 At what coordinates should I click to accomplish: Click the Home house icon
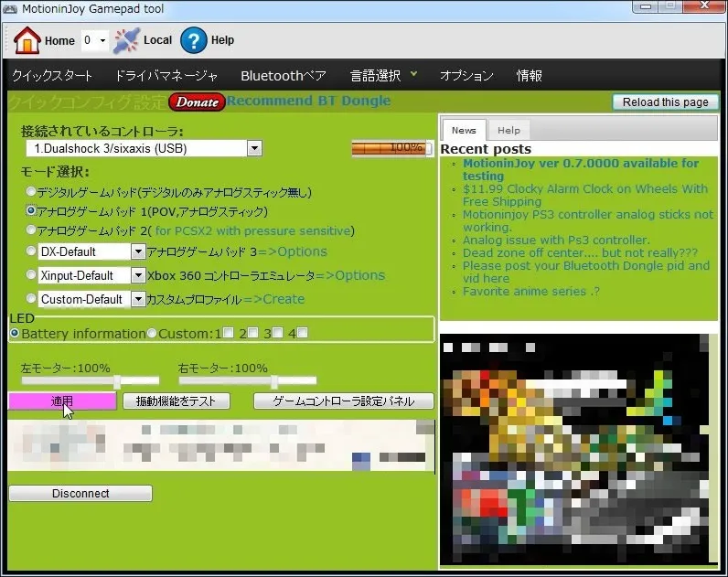point(27,40)
